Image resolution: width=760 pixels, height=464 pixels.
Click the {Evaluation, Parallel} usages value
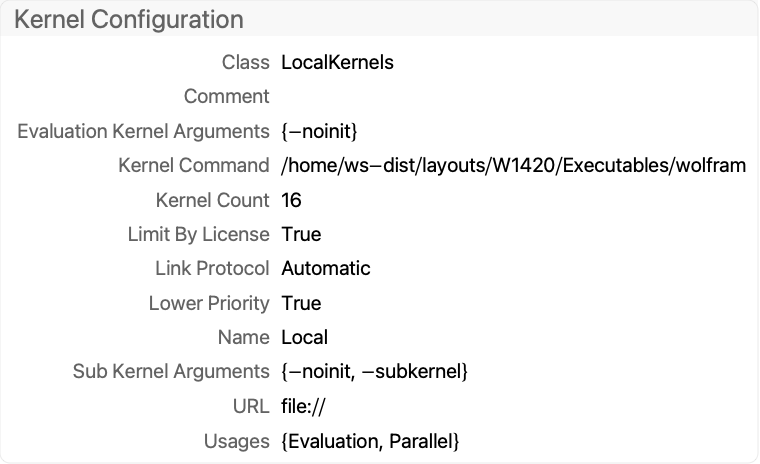pos(370,440)
